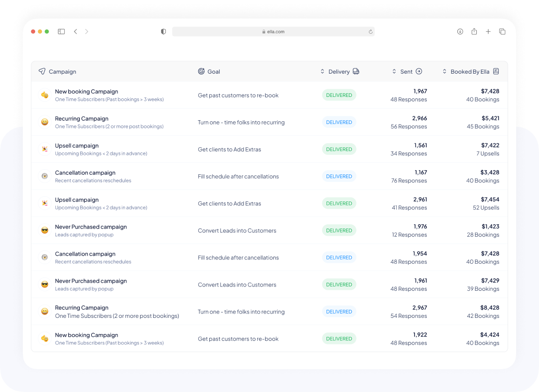
Task: Sort table by Sent column arrows
Action: 394,71
